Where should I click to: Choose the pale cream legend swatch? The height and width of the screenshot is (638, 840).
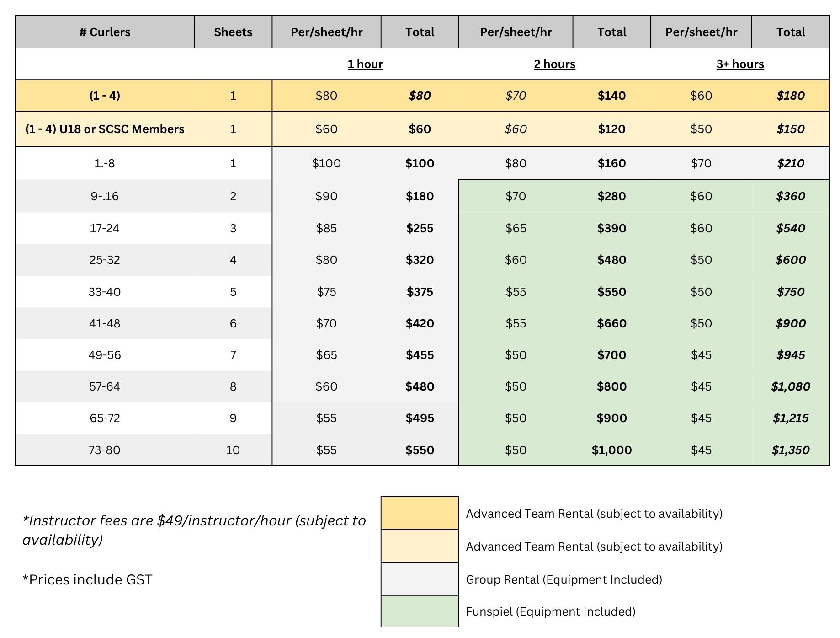[x=420, y=546]
